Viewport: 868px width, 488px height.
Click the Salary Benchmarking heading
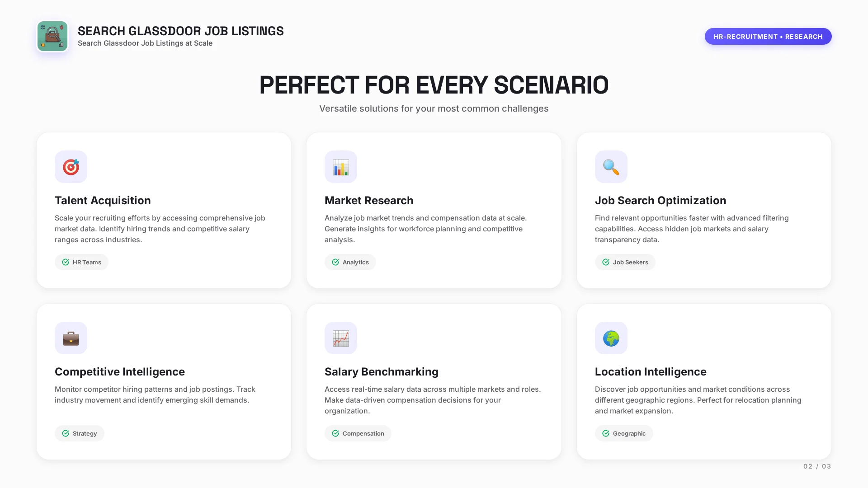tap(381, 371)
